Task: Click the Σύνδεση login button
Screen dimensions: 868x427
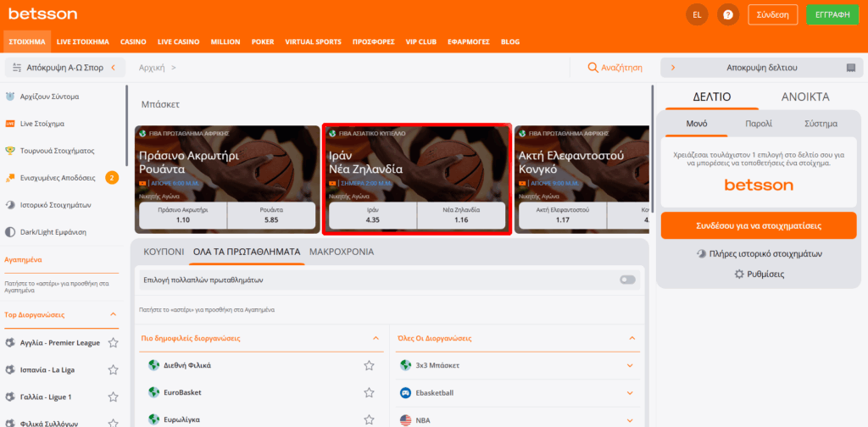Action: pyautogui.click(x=772, y=15)
